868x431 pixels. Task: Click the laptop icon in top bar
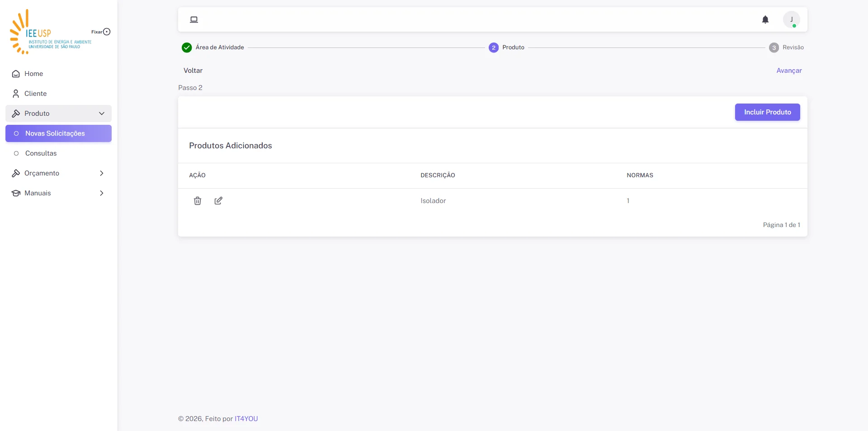pos(194,19)
